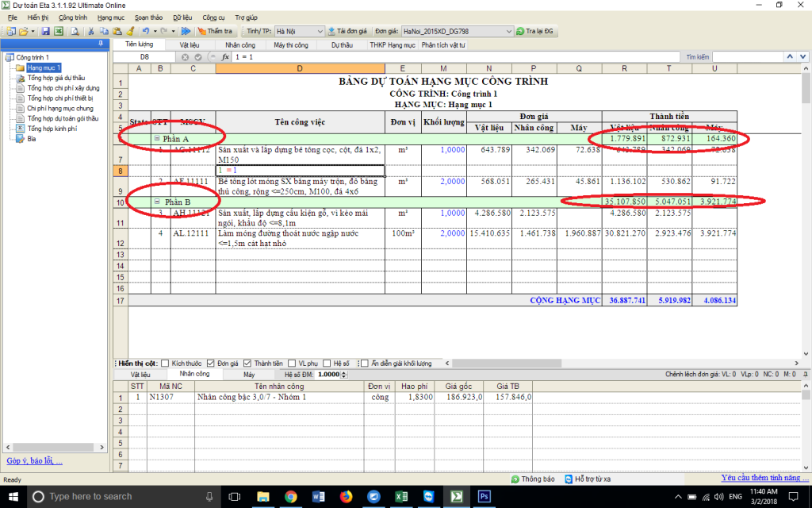Open the Công cụ menu

[x=213, y=17]
